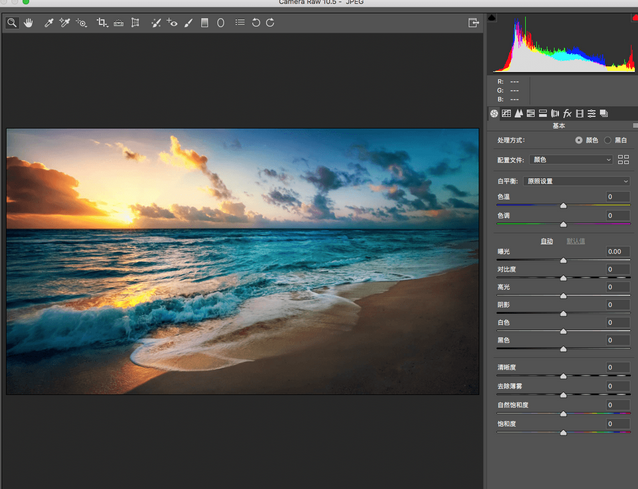Click the 自动 (Auto) button

(x=546, y=241)
